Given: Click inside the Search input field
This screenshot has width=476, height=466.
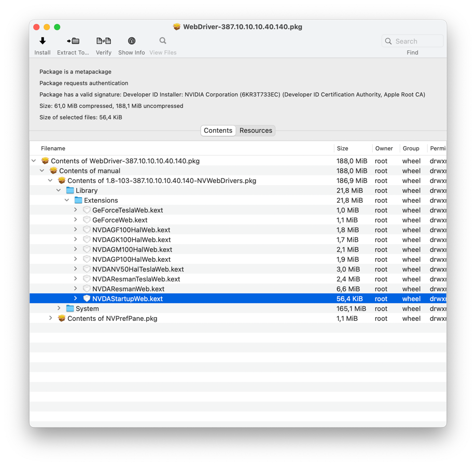Looking at the screenshot, I should (413, 41).
